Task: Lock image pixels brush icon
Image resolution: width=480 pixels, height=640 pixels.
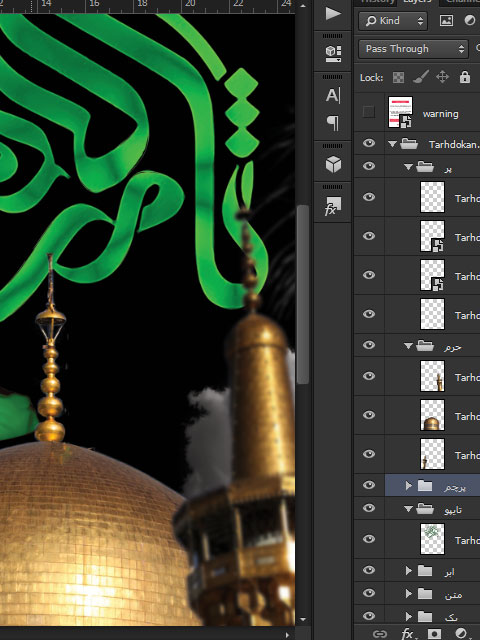Action: tap(421, 77)
